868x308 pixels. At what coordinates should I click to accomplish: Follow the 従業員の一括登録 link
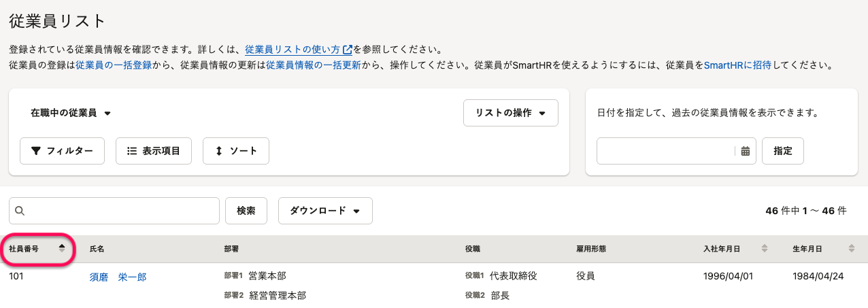click(114, 65)
